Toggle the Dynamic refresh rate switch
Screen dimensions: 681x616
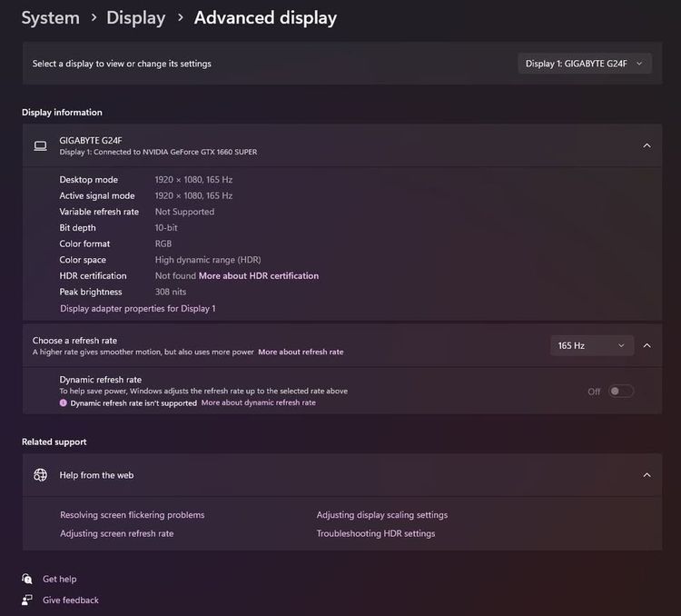pyautogui.click(x=621, y=392)
